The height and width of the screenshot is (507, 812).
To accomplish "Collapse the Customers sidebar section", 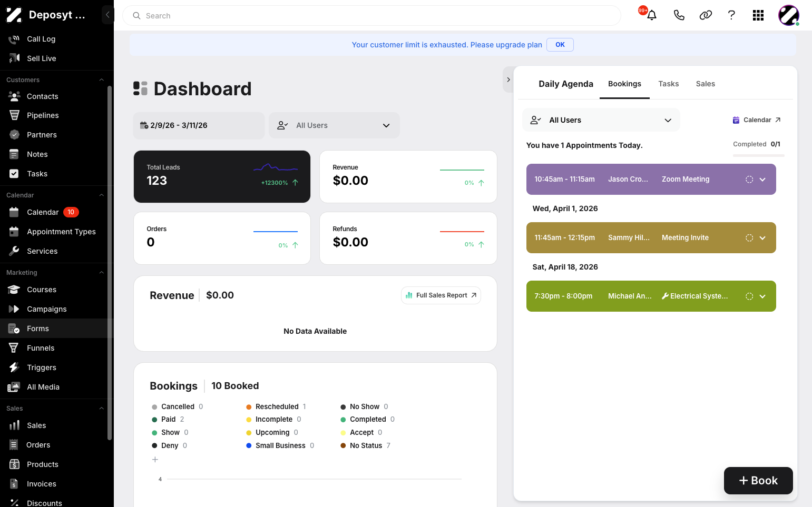I will point(101,80).
